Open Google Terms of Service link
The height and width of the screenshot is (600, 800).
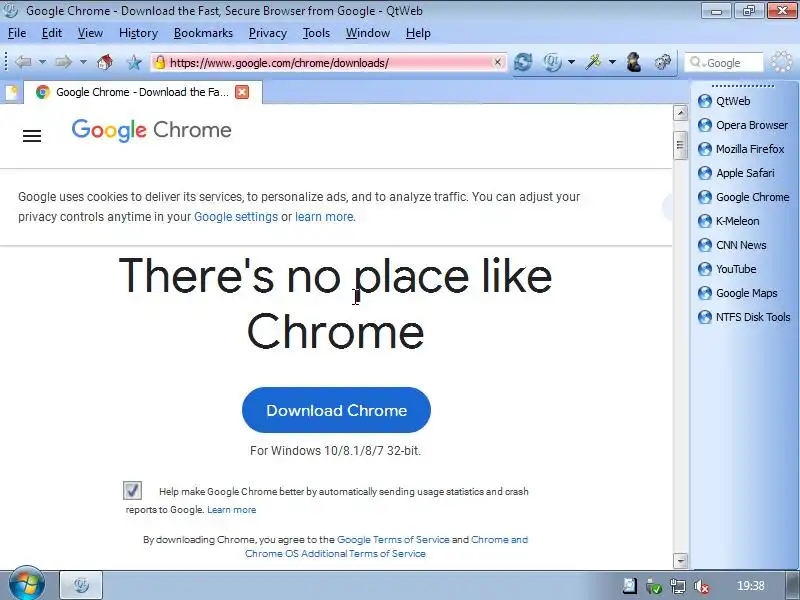393,540
